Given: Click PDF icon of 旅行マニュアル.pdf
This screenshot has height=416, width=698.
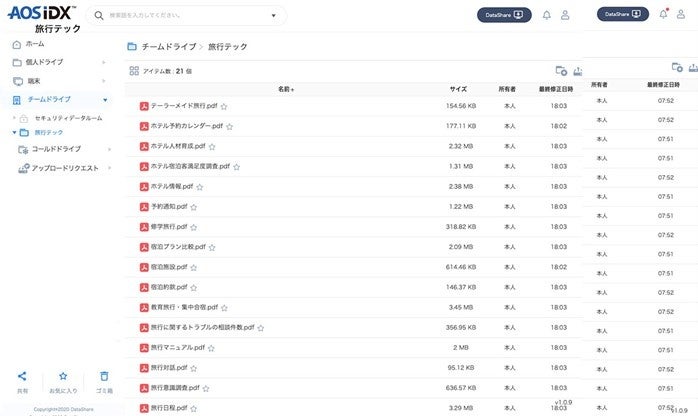Looking at the screenshot, I should coord(144,348).
